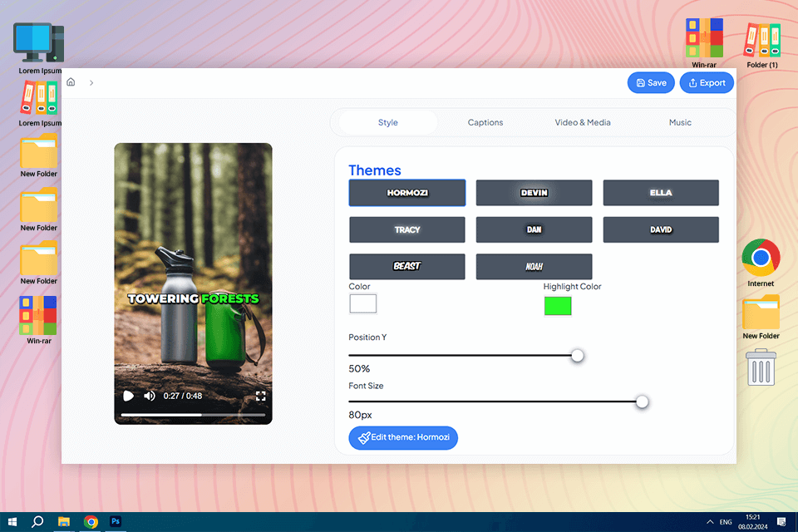Play the video preview
This screenshot has height=532, width=798.
128,396
